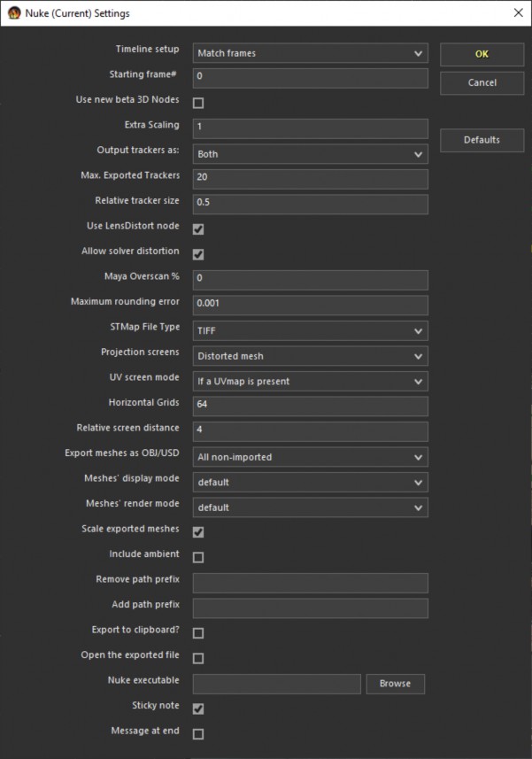Screen dimensions: 532x759
Task: Turn off the Sticky note checkbox
Action: (x=198, y=709)
